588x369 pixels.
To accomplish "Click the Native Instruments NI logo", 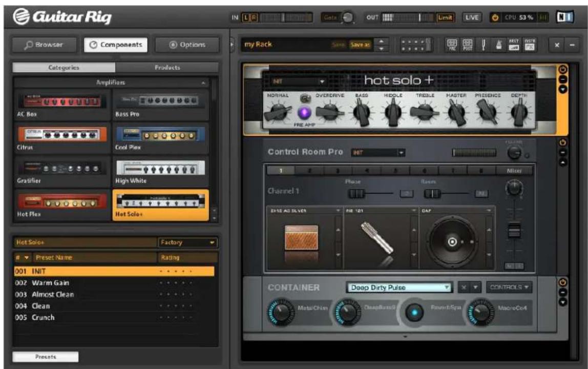I will [565, 17].
